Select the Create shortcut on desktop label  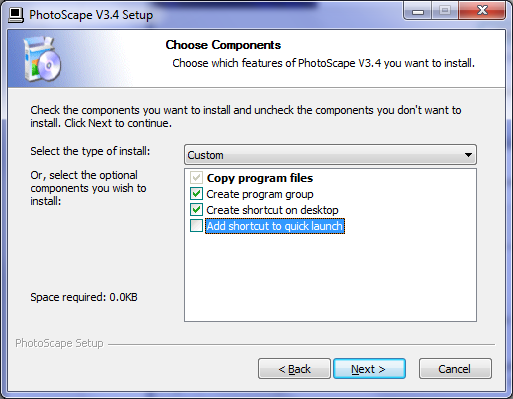pyautogui.click(x=272, y=210)
